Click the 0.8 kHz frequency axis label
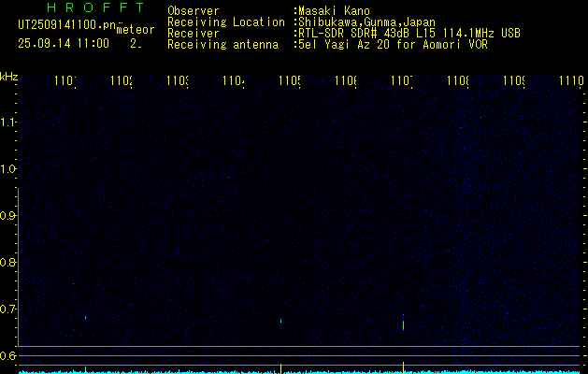The height and width of the screenshot is (374, 588). (x=7, y=262)
